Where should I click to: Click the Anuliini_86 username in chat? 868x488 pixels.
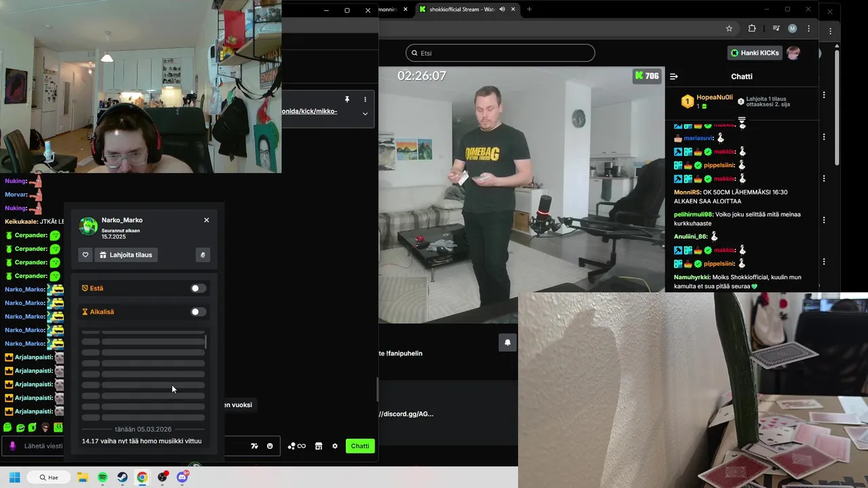click(x=690, y=237)
